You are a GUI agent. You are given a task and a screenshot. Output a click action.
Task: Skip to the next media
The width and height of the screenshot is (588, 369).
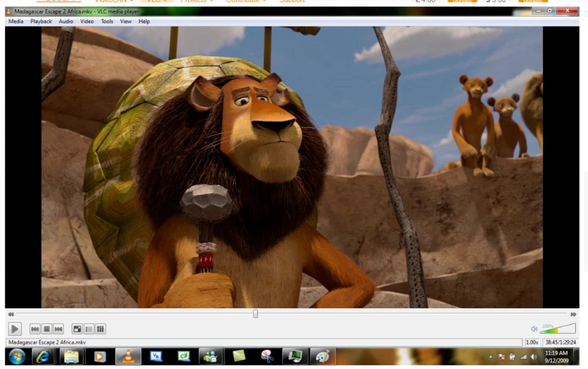58,329
